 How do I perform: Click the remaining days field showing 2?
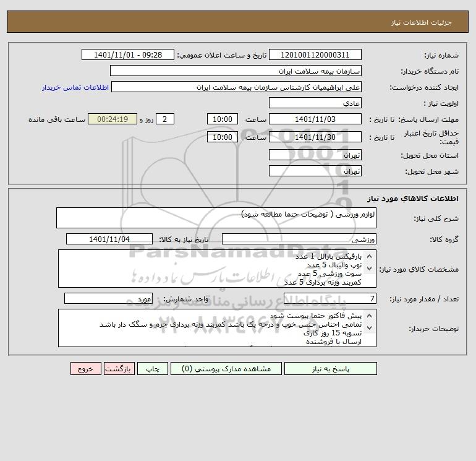pyautogui.click(x=165, y=119)
